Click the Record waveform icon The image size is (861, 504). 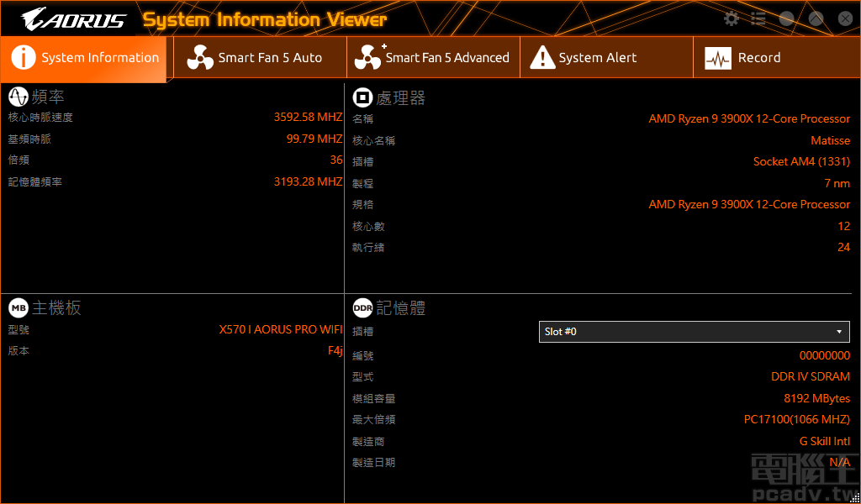719,57
